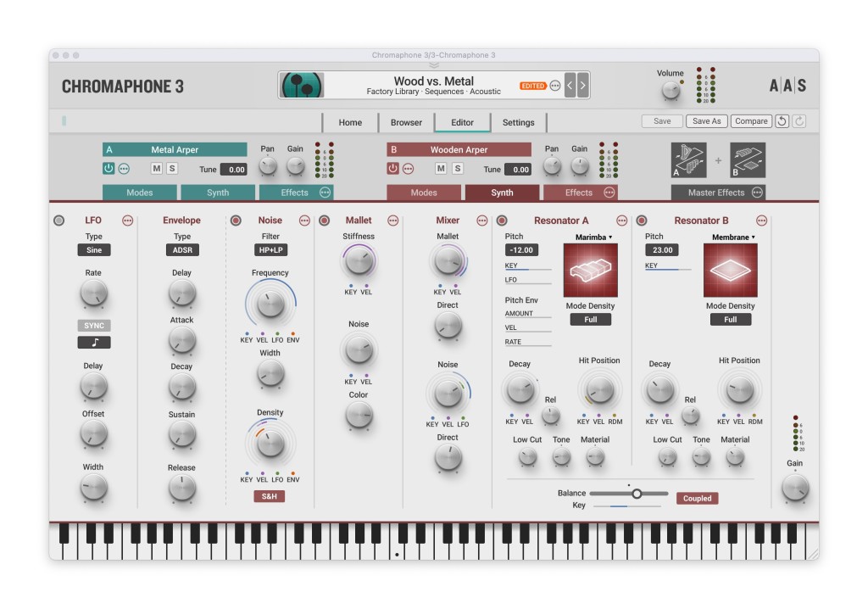The width and height of the screenshot is (868, 609).
Task: Go to the next preset with right arrow
Action: 583,86
